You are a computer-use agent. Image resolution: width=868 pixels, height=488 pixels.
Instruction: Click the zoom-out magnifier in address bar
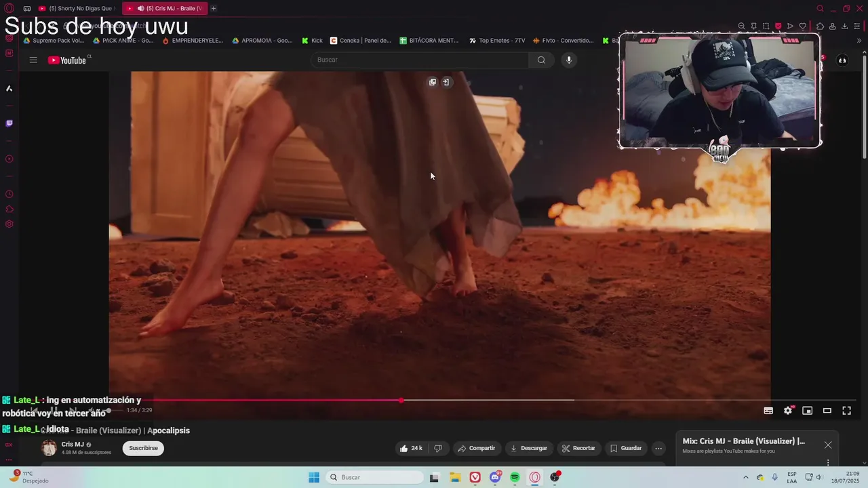pos(741,26)
